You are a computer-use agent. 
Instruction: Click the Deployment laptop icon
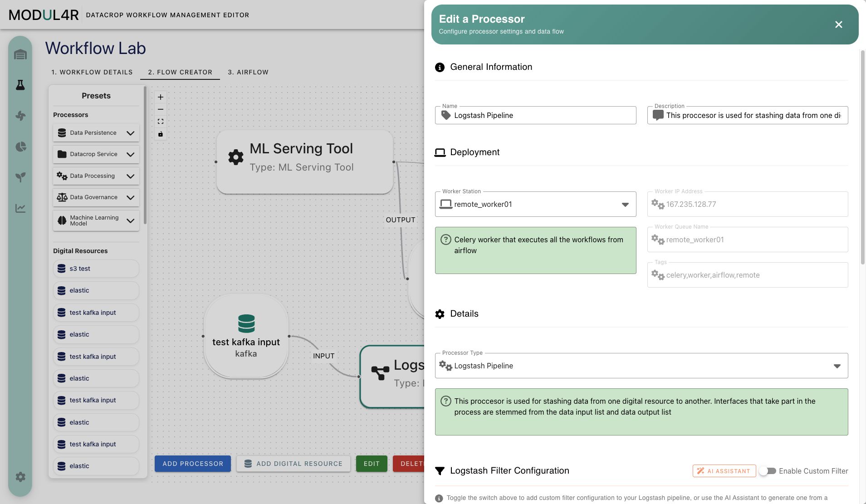[440, 152]
